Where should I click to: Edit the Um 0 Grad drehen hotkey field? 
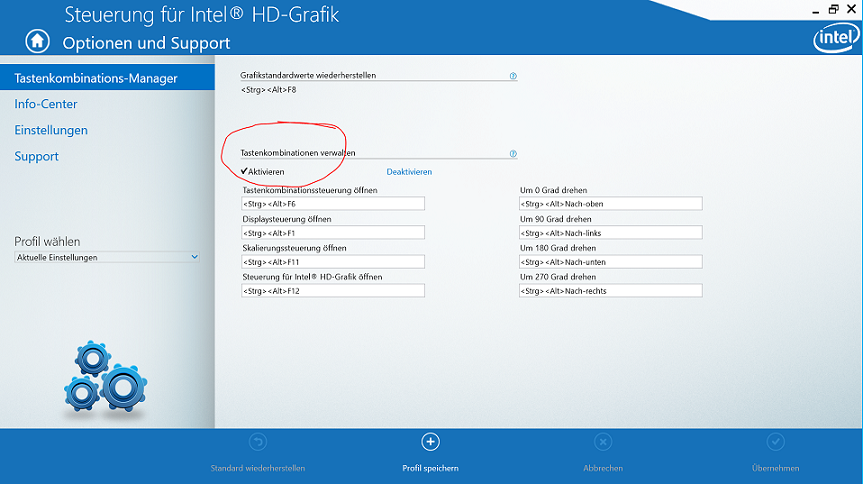[x=610, y=204]
